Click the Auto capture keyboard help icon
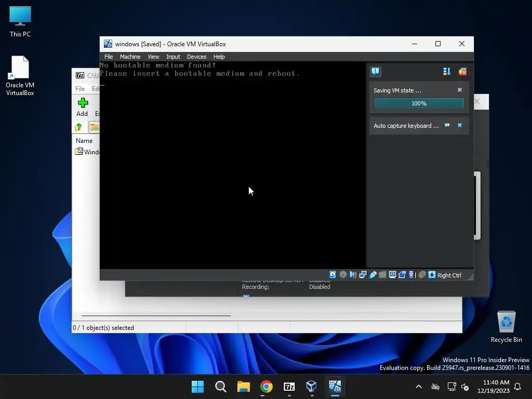Screen dimensions: 532x399 coord(447,125)
